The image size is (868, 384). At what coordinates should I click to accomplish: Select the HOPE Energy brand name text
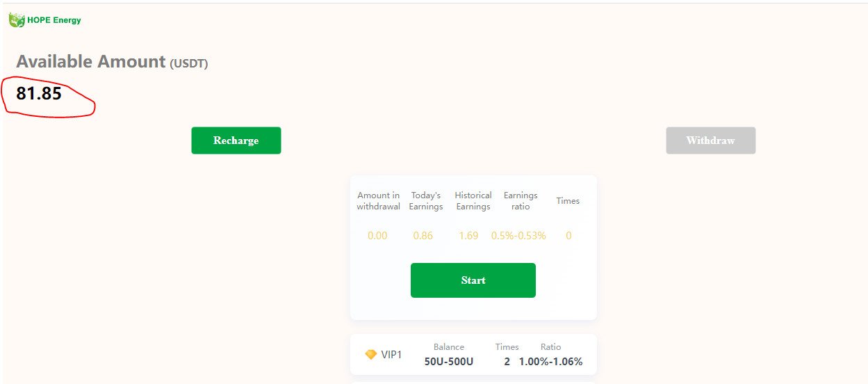coord(54,20)
